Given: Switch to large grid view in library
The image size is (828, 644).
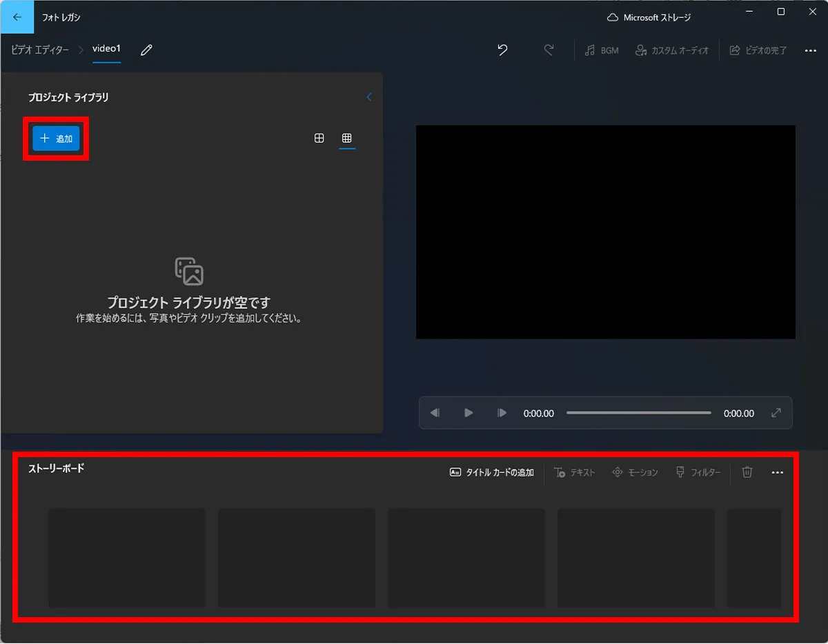Looking at the screenshot, I should pos(319,138).
